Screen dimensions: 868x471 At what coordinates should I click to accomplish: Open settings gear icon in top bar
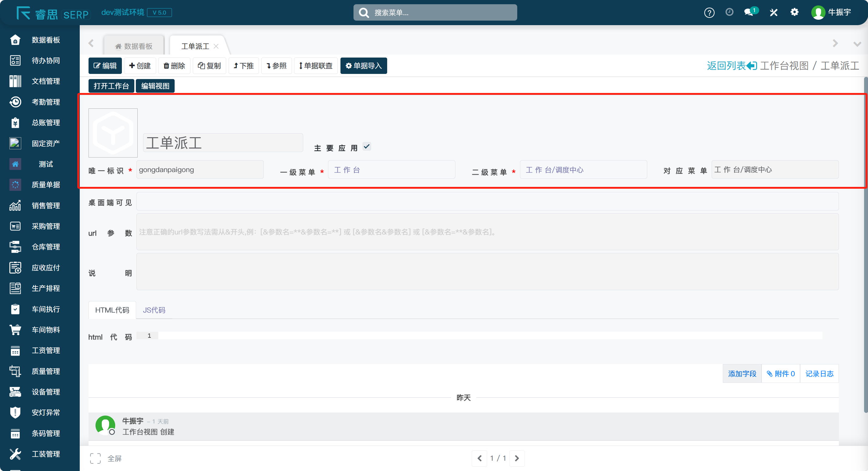pos(794,12)
